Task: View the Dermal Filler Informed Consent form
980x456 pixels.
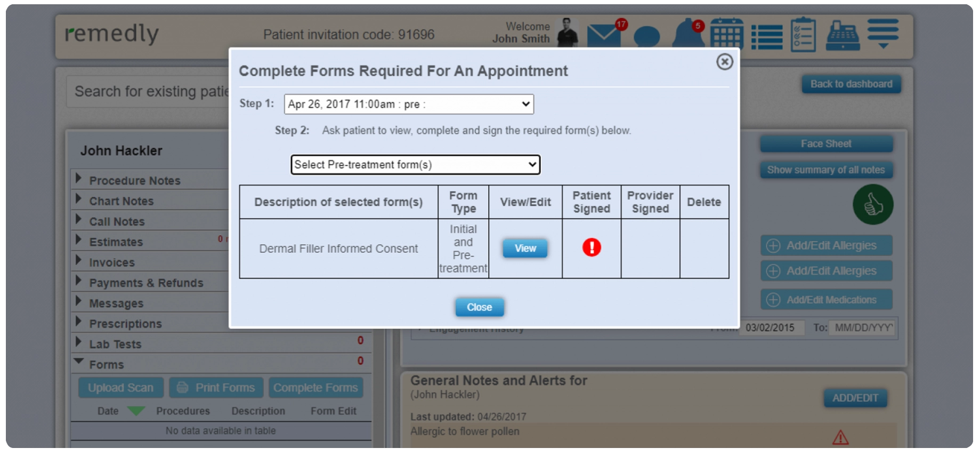Action: (x=524, y=249)
